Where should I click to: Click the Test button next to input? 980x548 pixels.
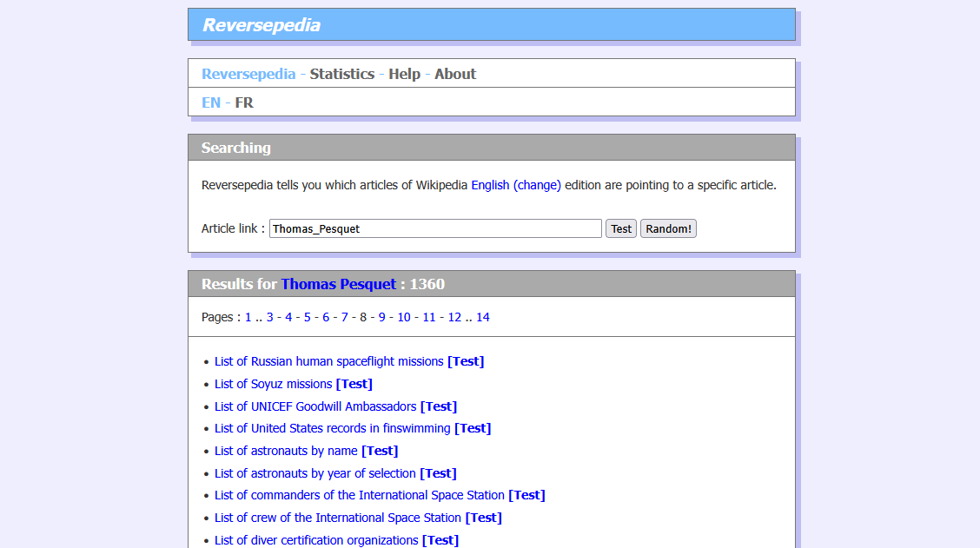pyautogui.click(x=620, y=228)
